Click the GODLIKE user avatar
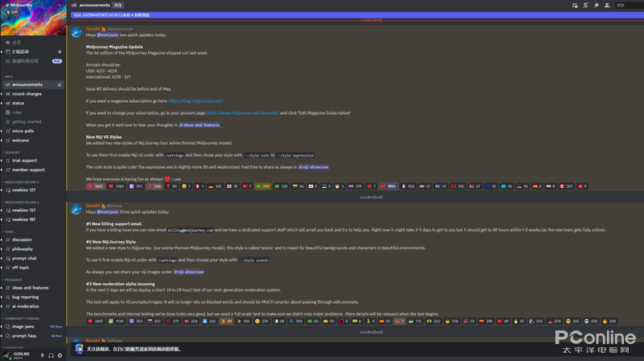644x361 pixels. pyautogui.click(x=7, y=355)
